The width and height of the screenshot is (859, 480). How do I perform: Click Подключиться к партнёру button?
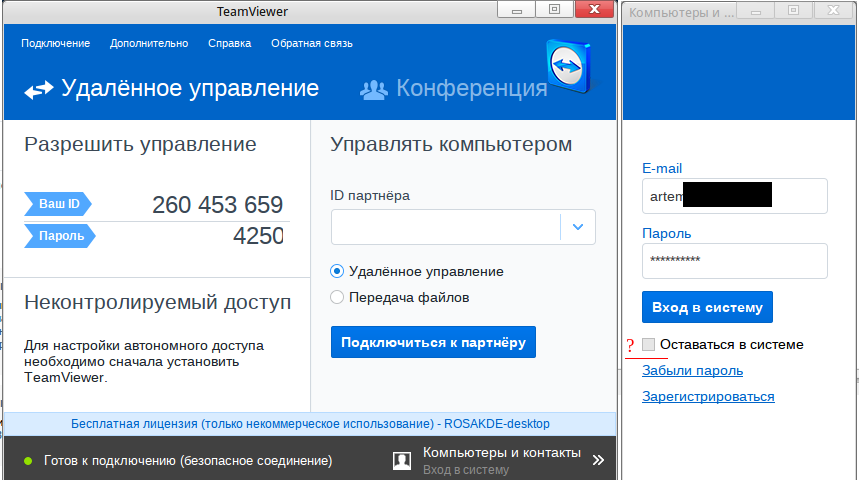tap(433, 342)
